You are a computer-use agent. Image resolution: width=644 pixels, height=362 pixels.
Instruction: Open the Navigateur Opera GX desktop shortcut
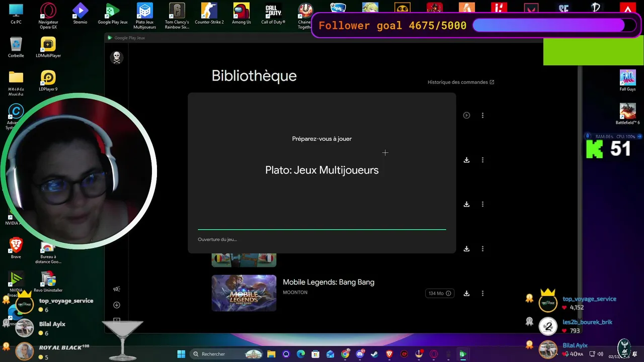point(48,16)
